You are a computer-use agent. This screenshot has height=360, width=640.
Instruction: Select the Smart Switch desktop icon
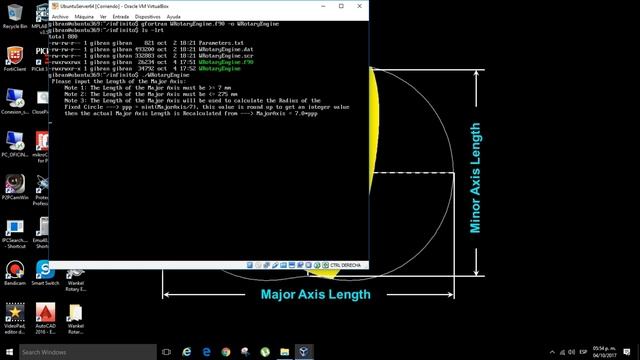click(x=45, y=273)
